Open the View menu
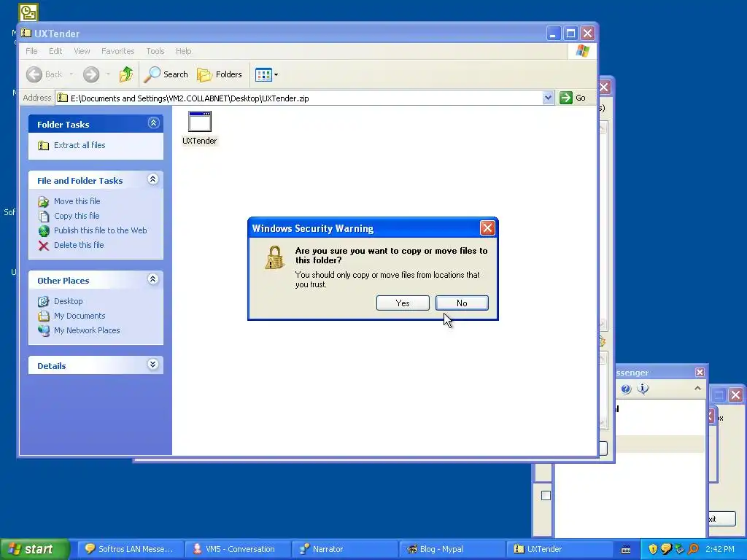Image resolution: width=747 pixels, height=560 pixels. pos(82,51)
